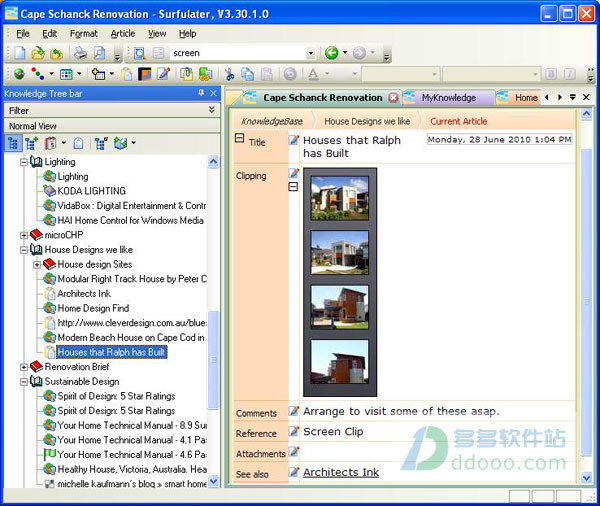Open print preview with magnifier icon
Image resolution: width=600 pixels, height=506 pixels.
[x=99, y=53]
